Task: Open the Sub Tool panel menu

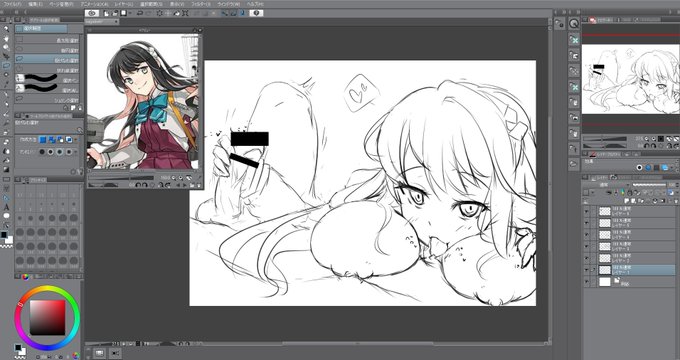Action: (x=17, y=20)
